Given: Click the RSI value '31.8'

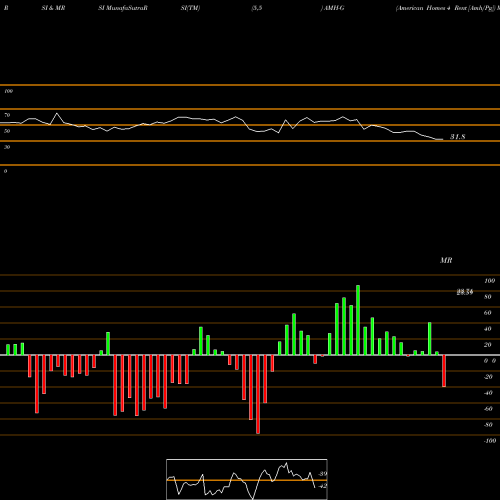Looking at the screenshot, I should click(x=458, y=137).
